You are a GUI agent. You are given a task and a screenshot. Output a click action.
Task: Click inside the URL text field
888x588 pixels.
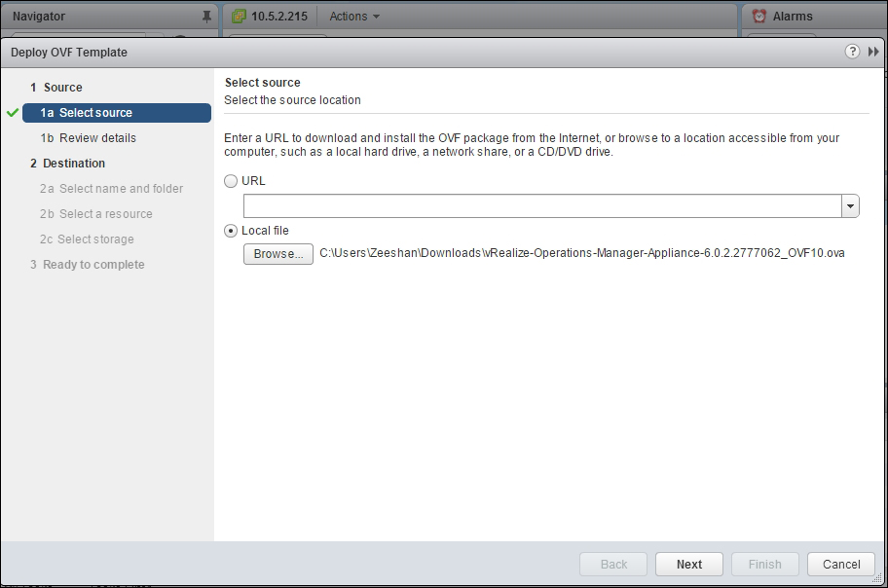pos(541,206)
